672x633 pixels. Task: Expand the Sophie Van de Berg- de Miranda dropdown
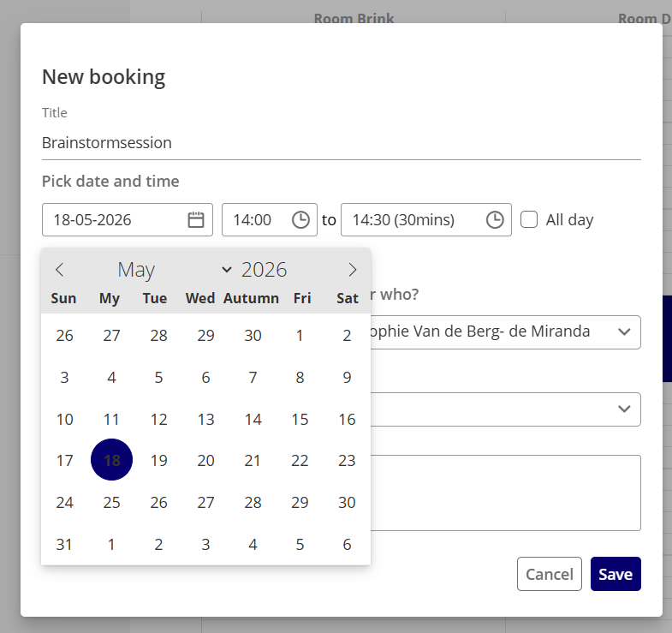[x=506, y=332]
